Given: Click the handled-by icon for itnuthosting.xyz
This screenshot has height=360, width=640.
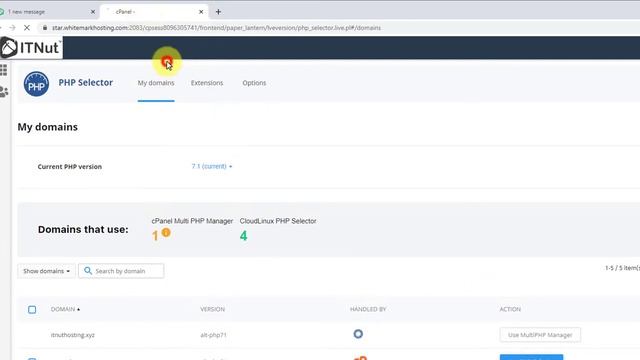Looking at the screenshot, I should click(x=358, y=334).
